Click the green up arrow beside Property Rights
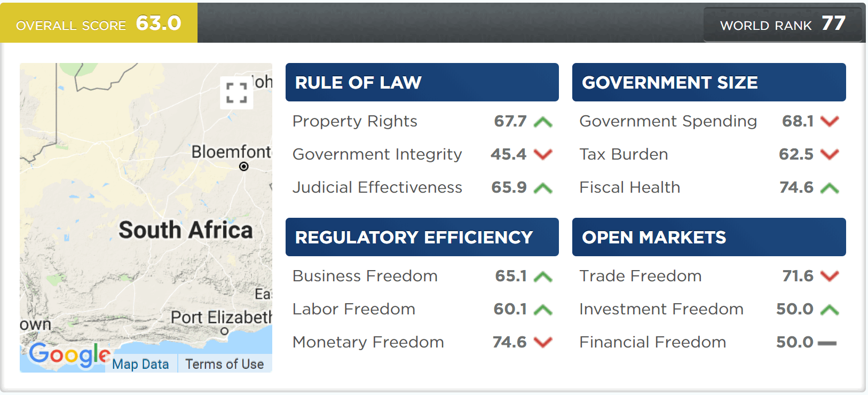The image size is (868, 395). pos(543,121)
